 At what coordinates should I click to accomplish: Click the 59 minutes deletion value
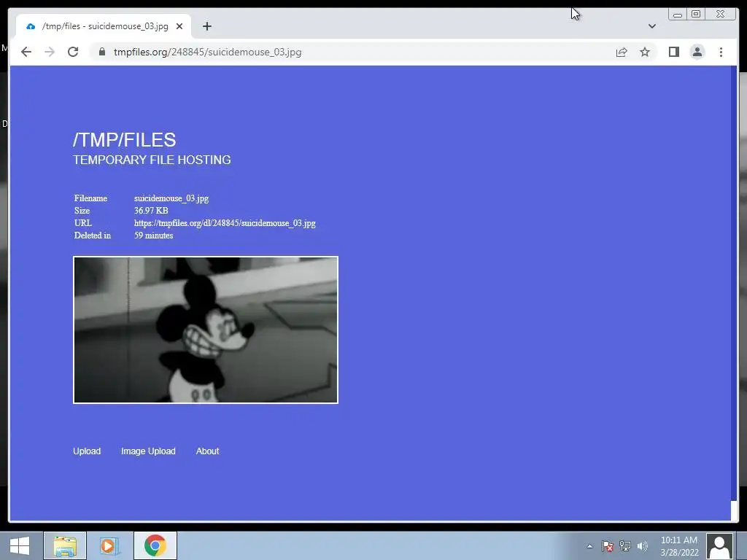point(153,236)
